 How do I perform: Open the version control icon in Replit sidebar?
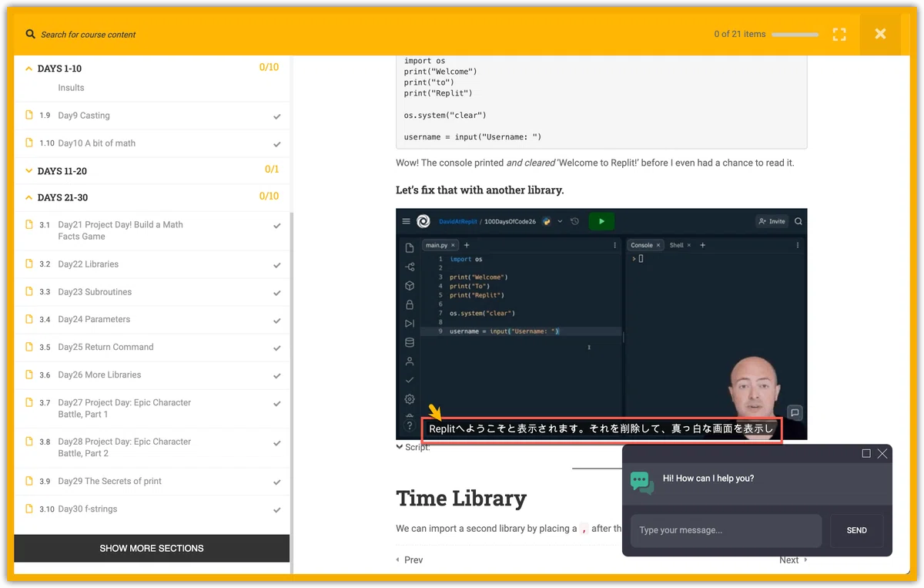(x=410, y=267)
